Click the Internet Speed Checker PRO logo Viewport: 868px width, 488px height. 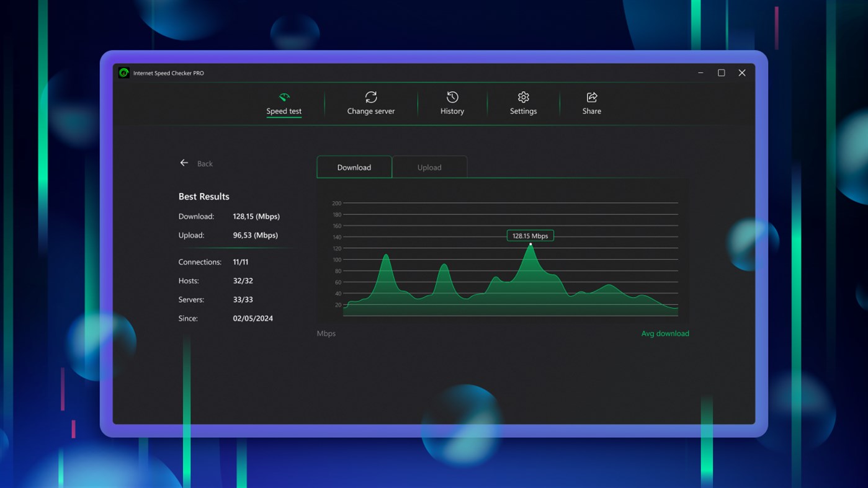click(x=124, y=73)
